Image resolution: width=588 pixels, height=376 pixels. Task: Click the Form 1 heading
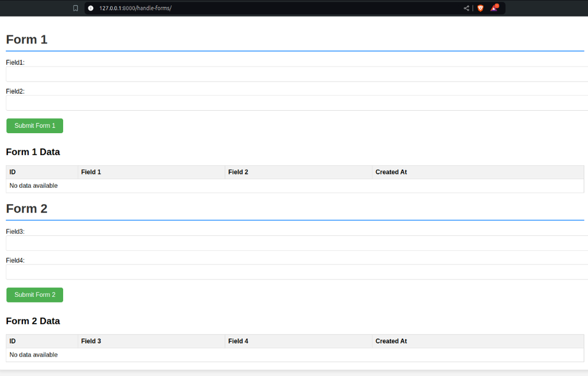click(26, 40)
